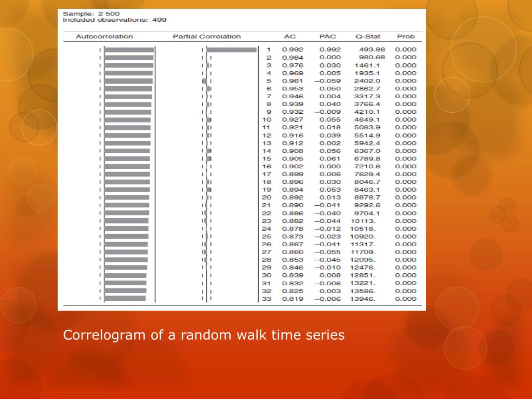
Task: Click AC value 0.912 in lag 13
Action: pos(292,143)
